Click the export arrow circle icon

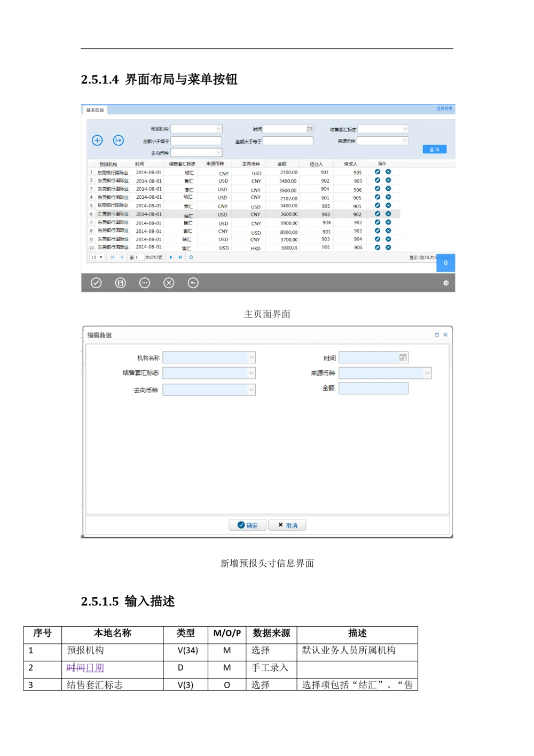[119, 141]
